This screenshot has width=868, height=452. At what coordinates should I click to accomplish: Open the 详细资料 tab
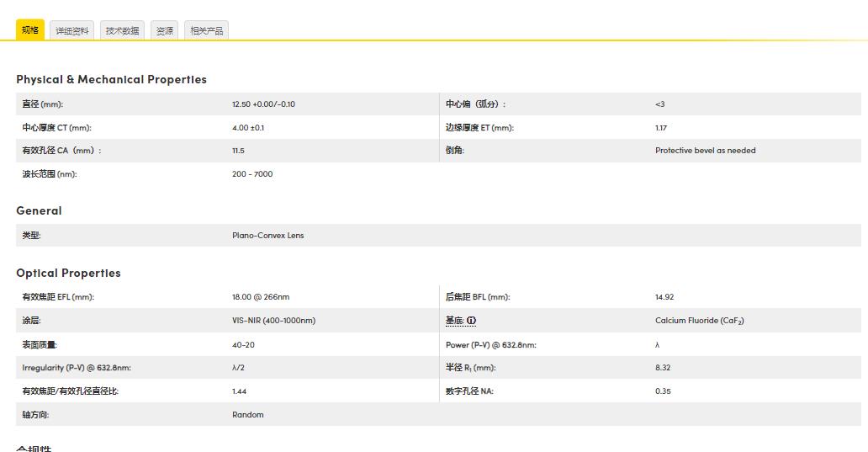[72, 31]
